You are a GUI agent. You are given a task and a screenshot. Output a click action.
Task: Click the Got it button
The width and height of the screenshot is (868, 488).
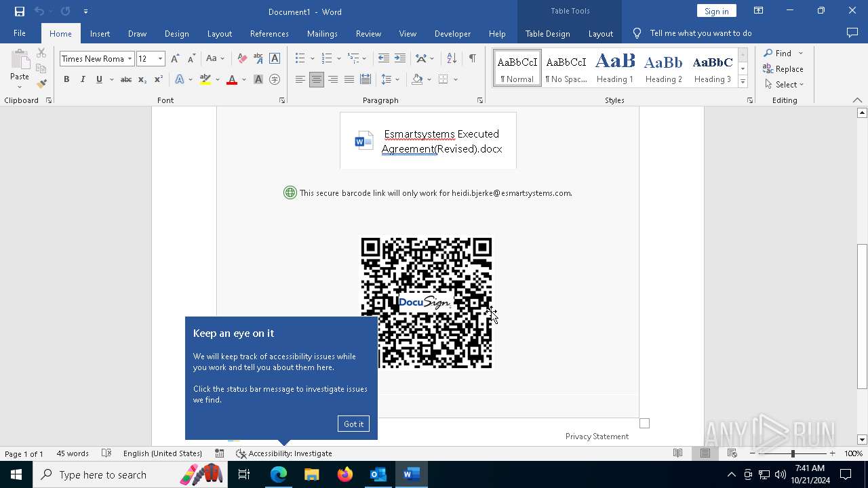[353, 424]
